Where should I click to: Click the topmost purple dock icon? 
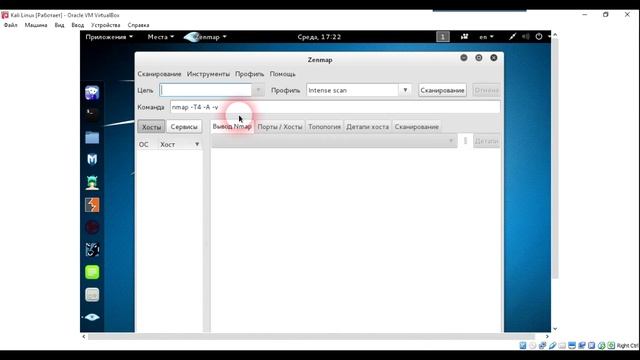(x=92, y=93)
